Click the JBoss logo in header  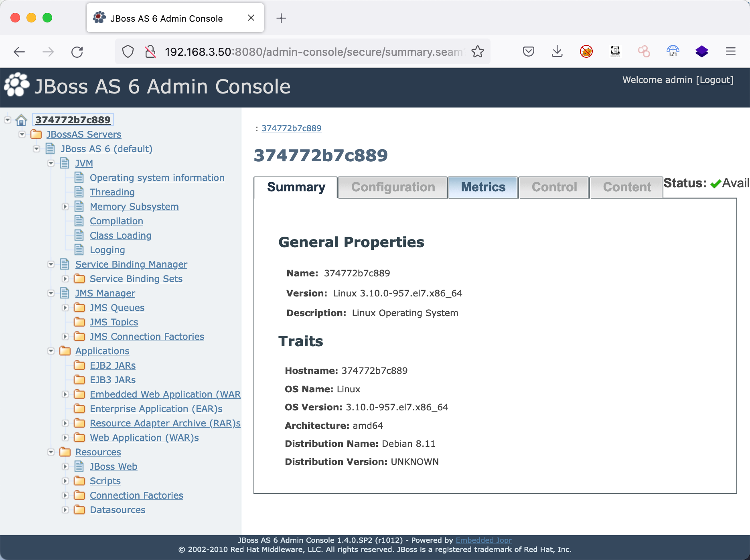tap(16, 85)
